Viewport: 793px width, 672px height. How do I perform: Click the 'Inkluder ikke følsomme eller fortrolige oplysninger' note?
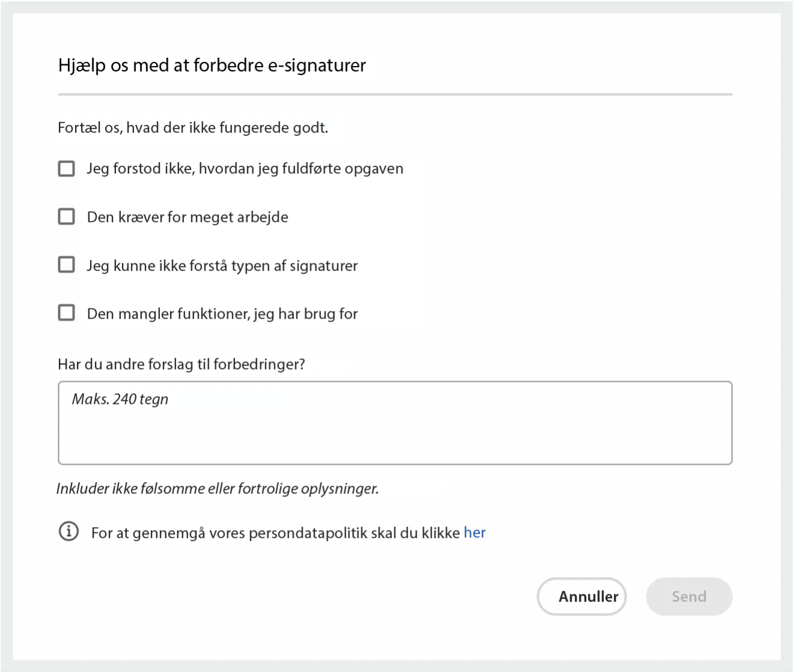click(x=217, y=489)
